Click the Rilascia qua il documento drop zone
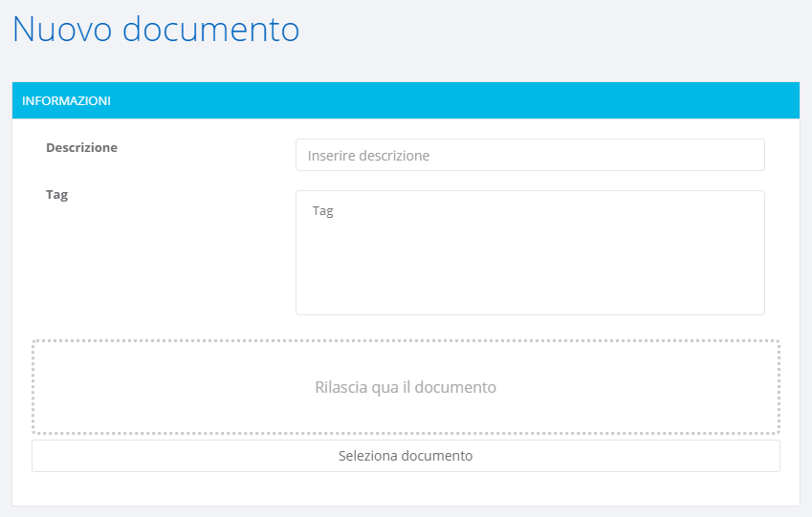The width and height of the screenshot is (812, 517). [x=406, y=387]
